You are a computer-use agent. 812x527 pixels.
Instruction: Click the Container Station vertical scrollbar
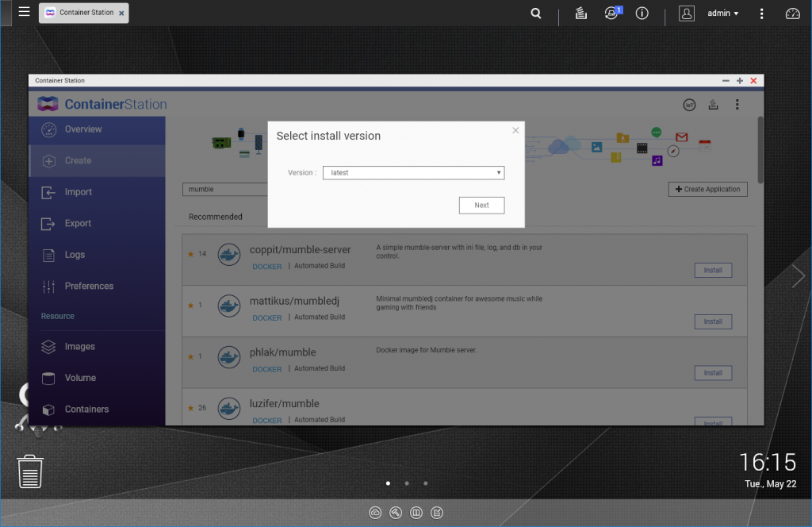tap(760, 149)
